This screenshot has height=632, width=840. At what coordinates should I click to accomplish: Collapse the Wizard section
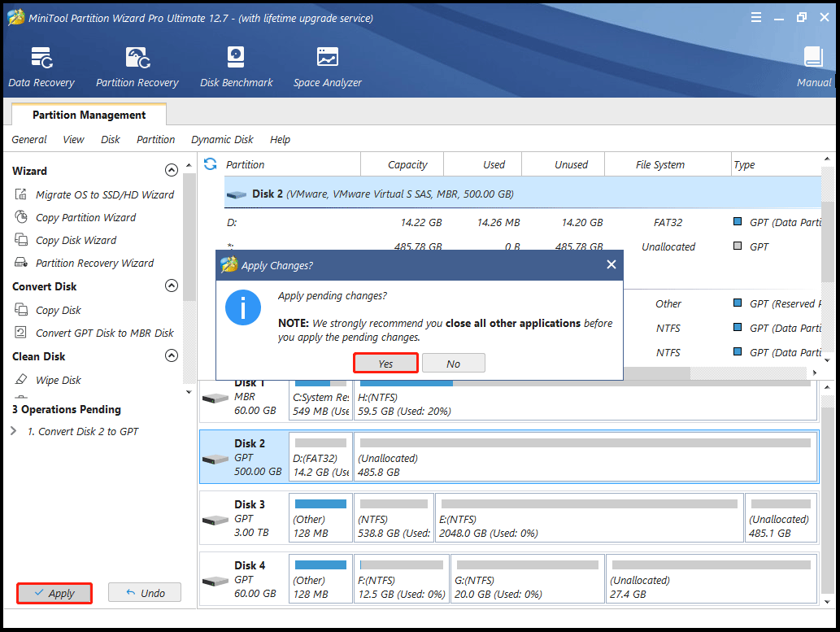coord(172,170)
